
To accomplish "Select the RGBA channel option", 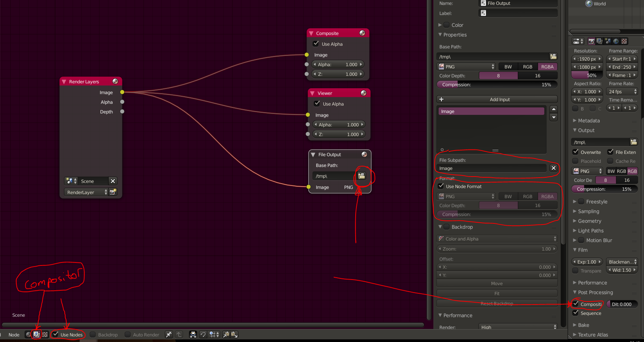I will point(547,66).
